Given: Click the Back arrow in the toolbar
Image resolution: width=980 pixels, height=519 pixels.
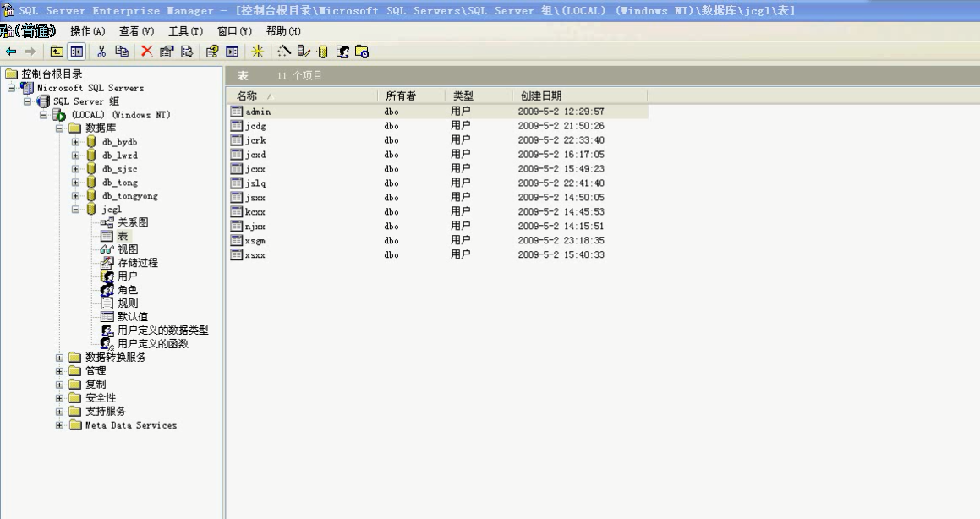Looking at the screenshot, I should [x=11, y=52].
